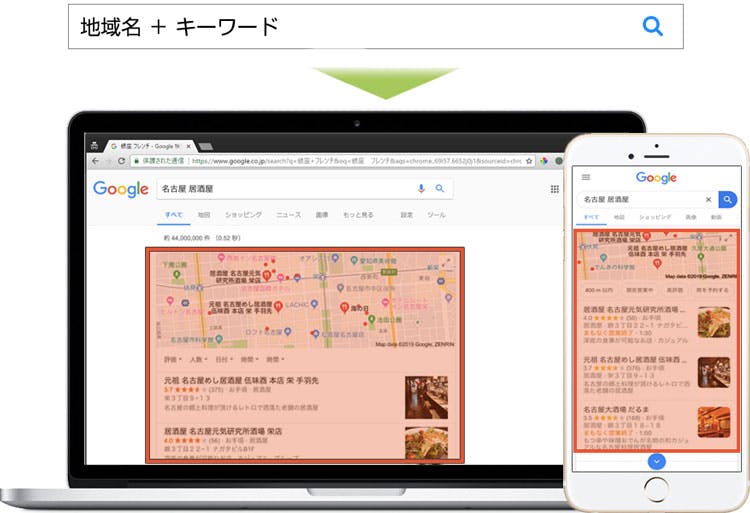The width and height of the screenshot is (750, 513).
Task: Click the incognito icon left of the browser tab
Action: [94, 145]
